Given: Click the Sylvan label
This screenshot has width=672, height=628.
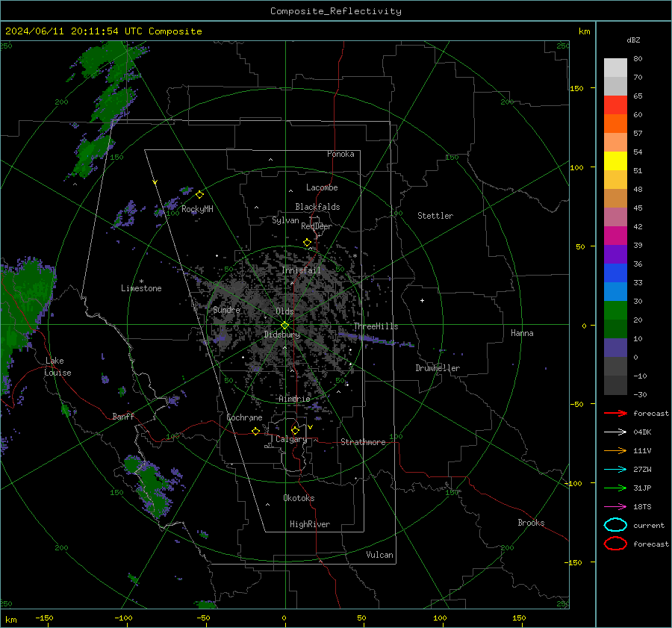Looking at the screenshot, I should 285,220.
